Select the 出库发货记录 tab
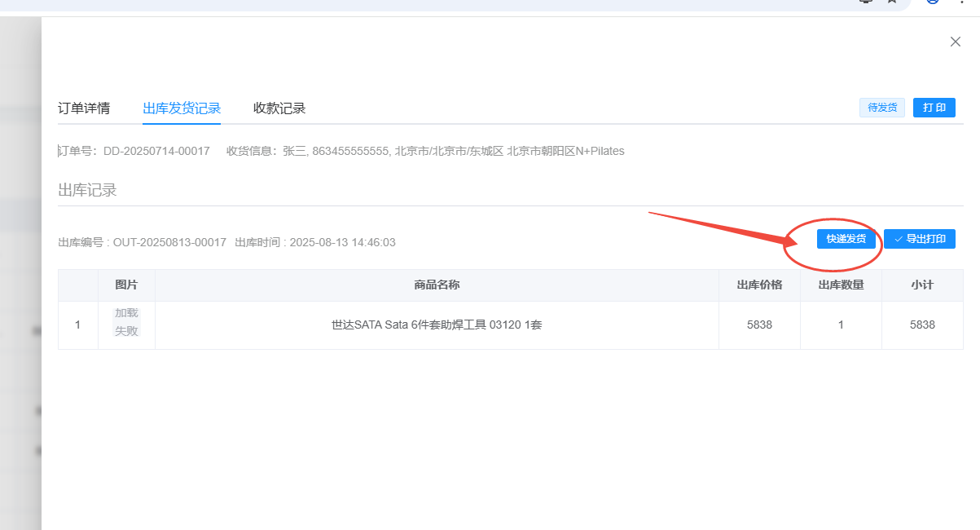The width and height of the screenshot is (980, 530). pyautogui.click(x=182, y=108)
